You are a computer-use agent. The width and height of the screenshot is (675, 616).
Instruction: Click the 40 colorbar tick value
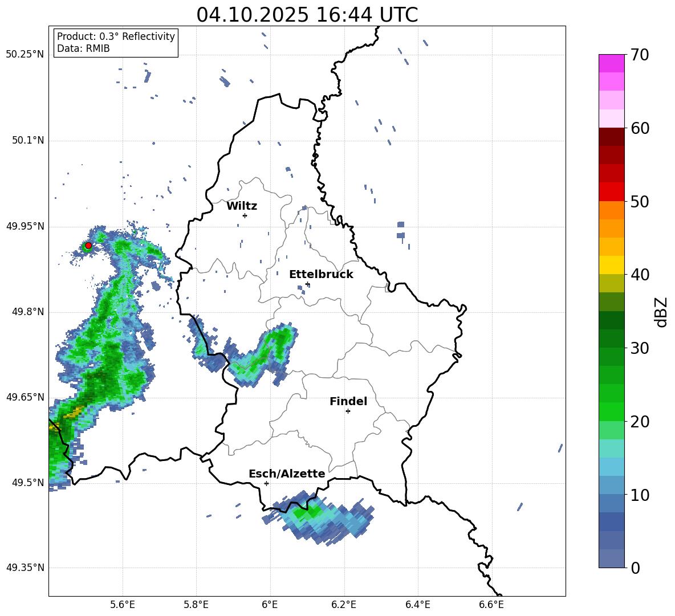pos(640,275)
